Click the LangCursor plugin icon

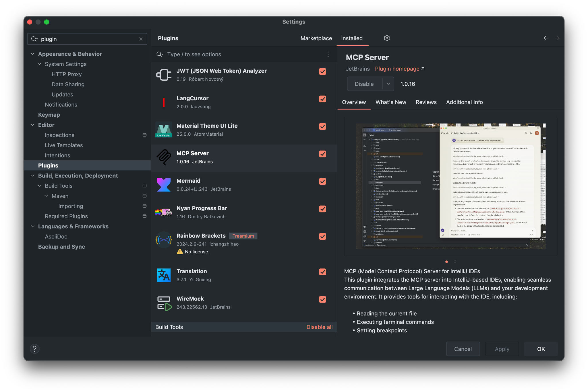[x=164, y=102]
